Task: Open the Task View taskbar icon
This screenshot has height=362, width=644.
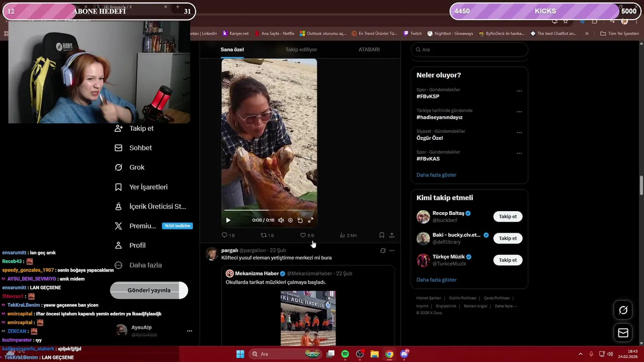Action: [331, 354]
